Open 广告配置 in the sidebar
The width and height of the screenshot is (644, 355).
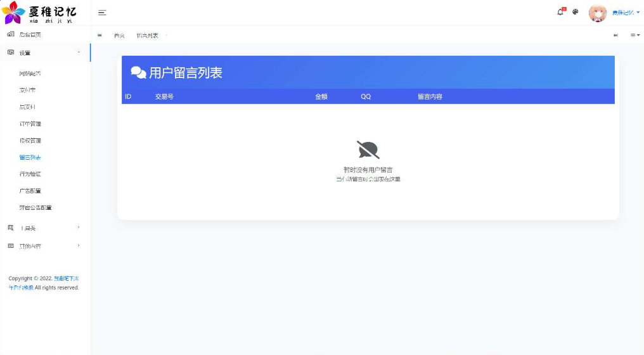[30, 191]
